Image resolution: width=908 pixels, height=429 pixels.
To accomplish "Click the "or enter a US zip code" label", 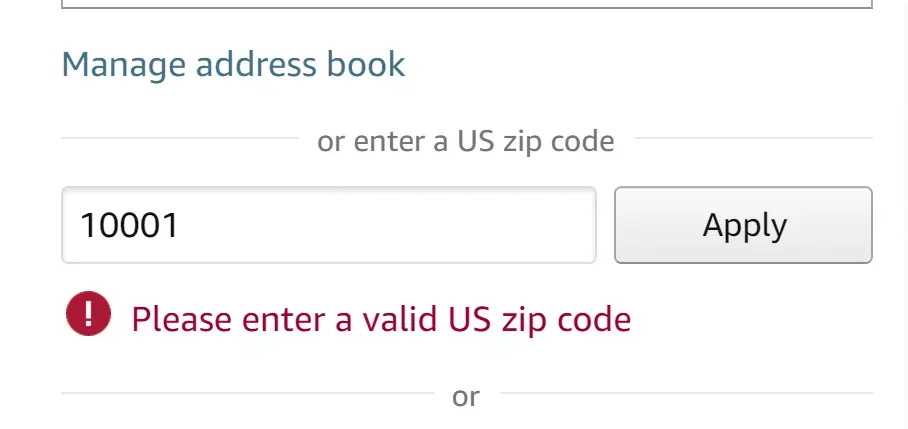I will pos(466,141).
